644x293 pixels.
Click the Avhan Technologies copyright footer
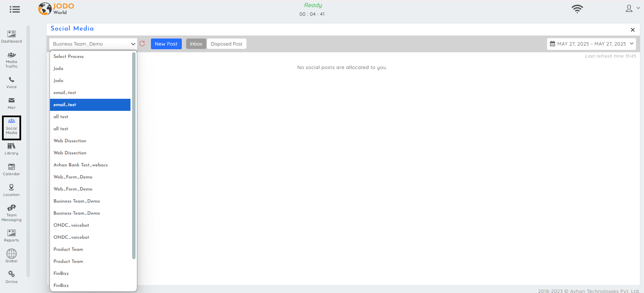click(589, 291)
